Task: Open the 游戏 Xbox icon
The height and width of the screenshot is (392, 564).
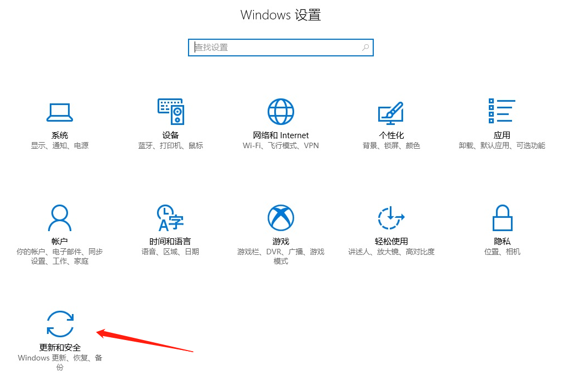Action: 281,218
